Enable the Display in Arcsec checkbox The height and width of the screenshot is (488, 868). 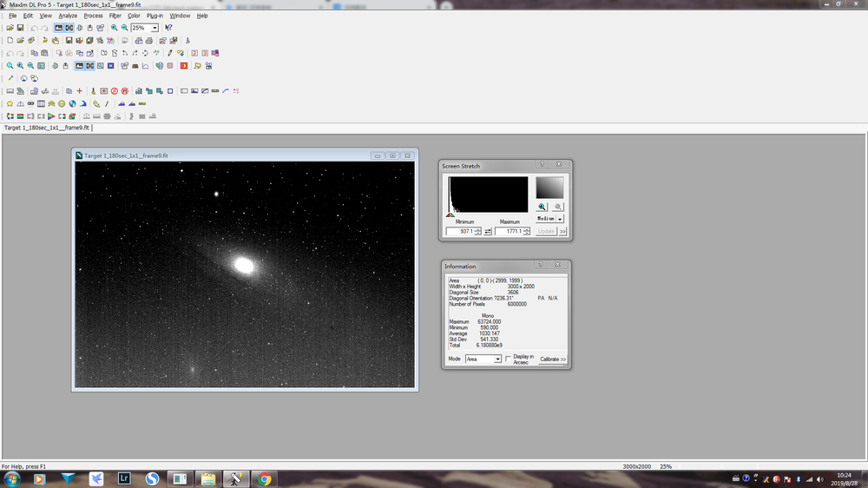508,359
